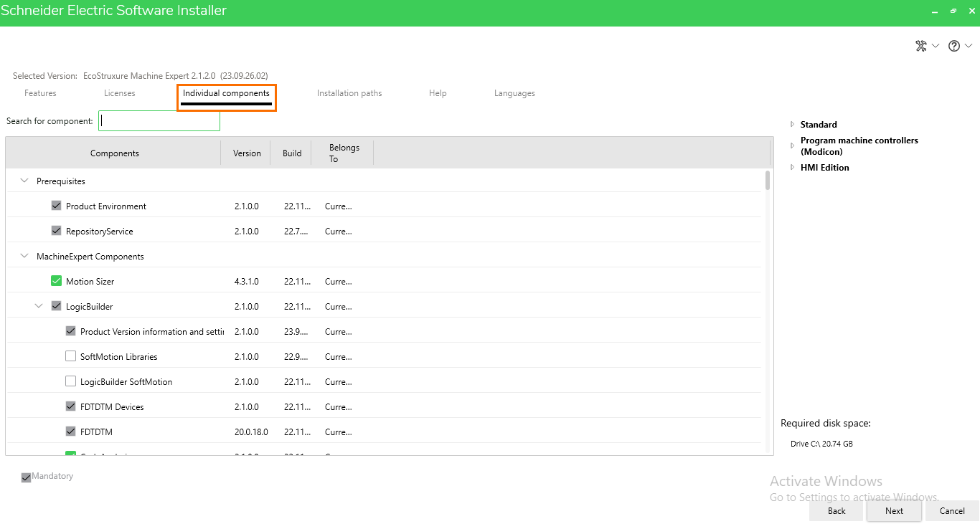Screen dimensions: 980x529
Task: Open the Languages tab
Action: coord(514,93)
